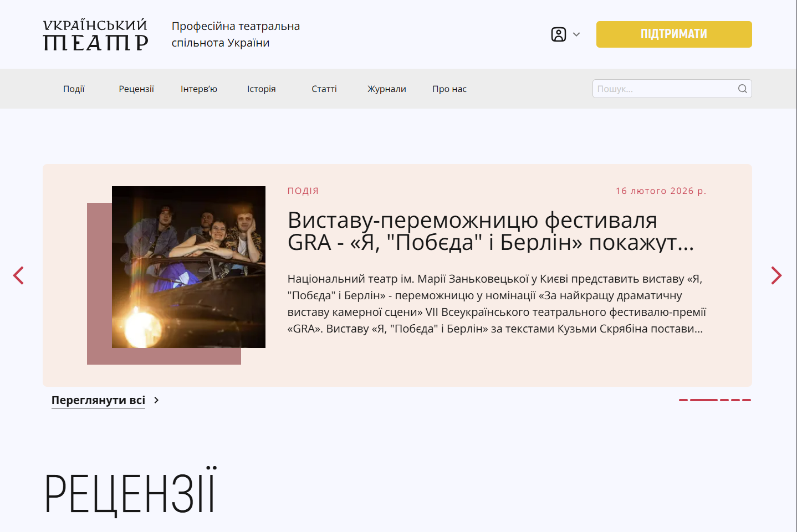
Task: Go to the third carousel slide indicator
Action: [x=724, y=400]
